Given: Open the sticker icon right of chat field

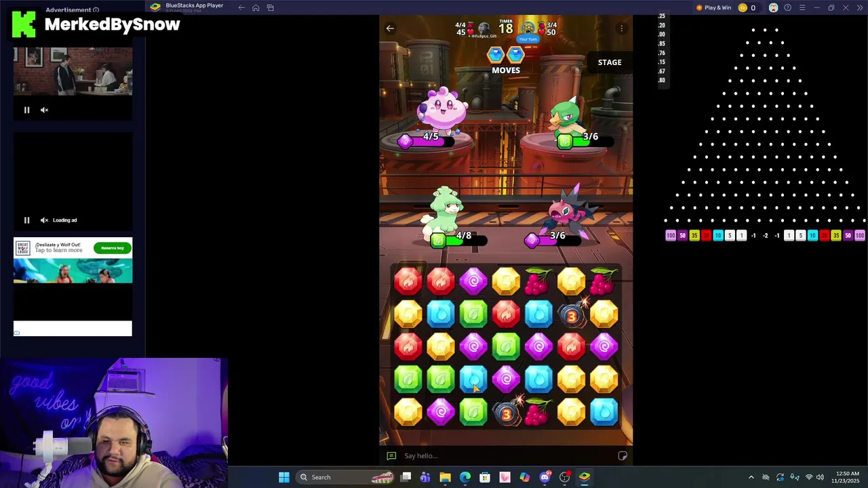Looking at the screenshot, I should coord(623,455).
